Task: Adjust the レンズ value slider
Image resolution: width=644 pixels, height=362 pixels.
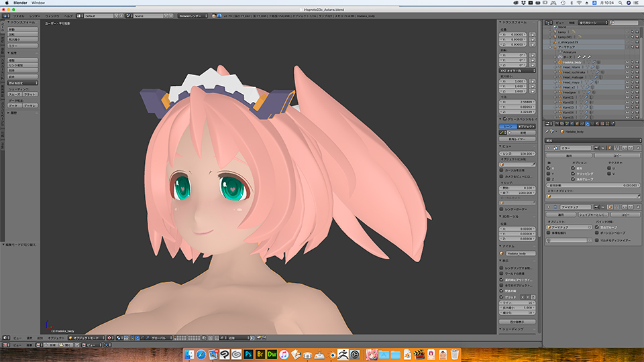Action: [517, 154]
